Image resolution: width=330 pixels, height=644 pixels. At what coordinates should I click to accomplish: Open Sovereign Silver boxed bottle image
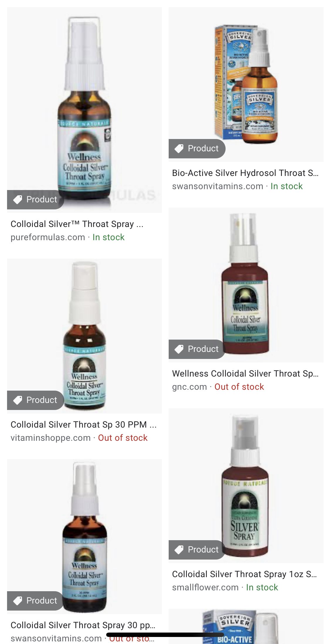tap(246, 84)
